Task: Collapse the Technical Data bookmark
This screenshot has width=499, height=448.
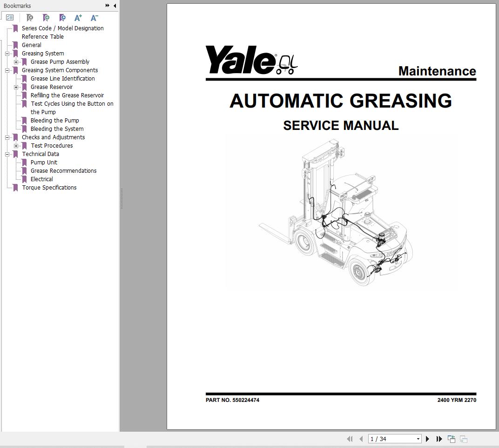Action: (x=7, y=154)
